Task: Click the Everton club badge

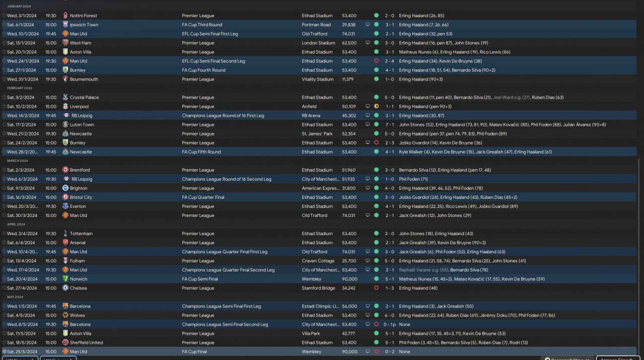Action: click(x=65, y=206)
